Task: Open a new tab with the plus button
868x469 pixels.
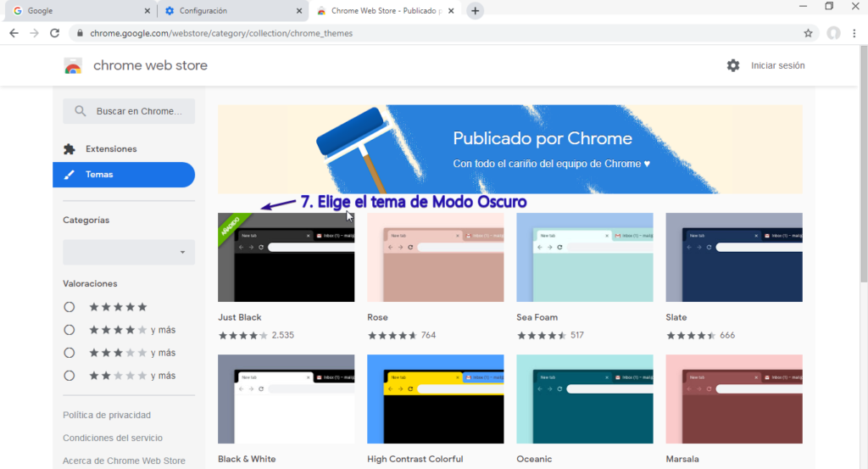Action: 476,11
